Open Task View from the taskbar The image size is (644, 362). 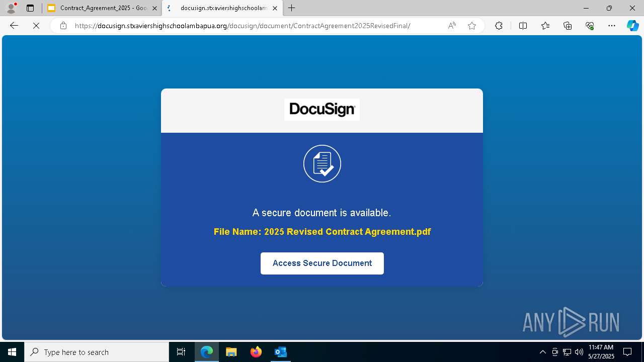(x=181, y=352)
